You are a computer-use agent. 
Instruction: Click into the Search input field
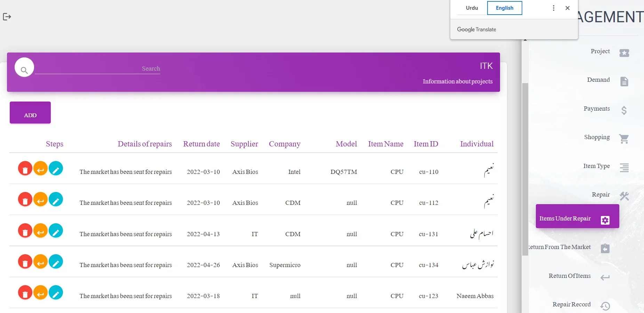[x=97, y=69]
